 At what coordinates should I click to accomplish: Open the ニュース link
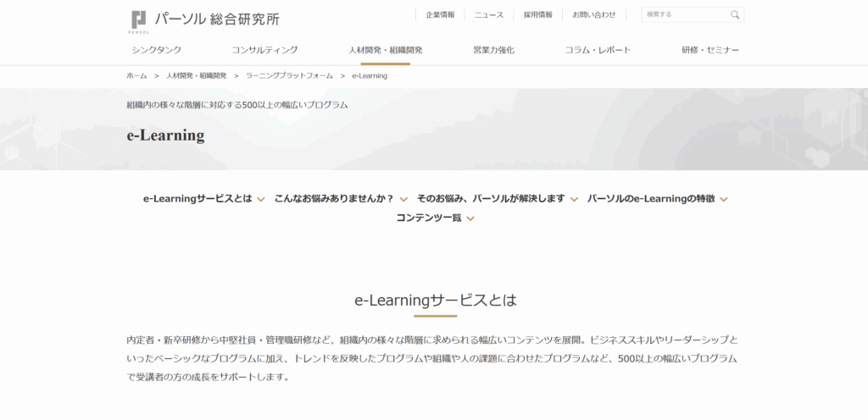click(x=489, y=15)
